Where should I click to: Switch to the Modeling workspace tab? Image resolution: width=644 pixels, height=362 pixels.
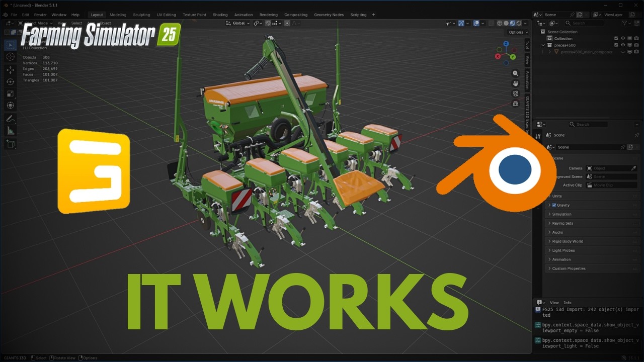pyautogui.click(x=118, y=15)
